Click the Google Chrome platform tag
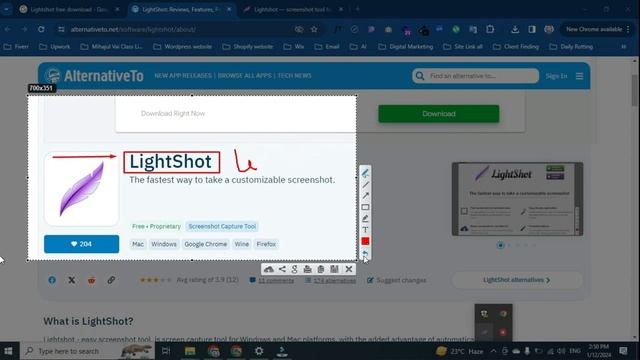640x360 pixels. pyautogui.click(x=206, y=244)
